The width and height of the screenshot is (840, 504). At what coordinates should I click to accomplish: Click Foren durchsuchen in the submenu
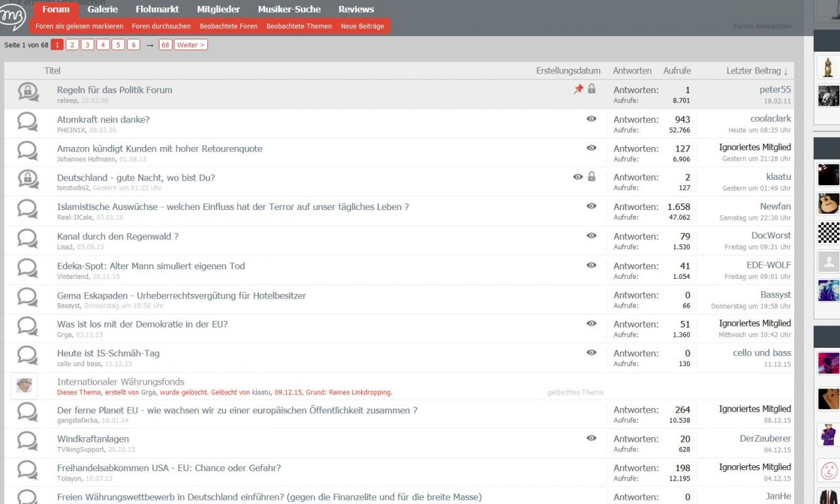pyautogui.click(x=161, y=26)
